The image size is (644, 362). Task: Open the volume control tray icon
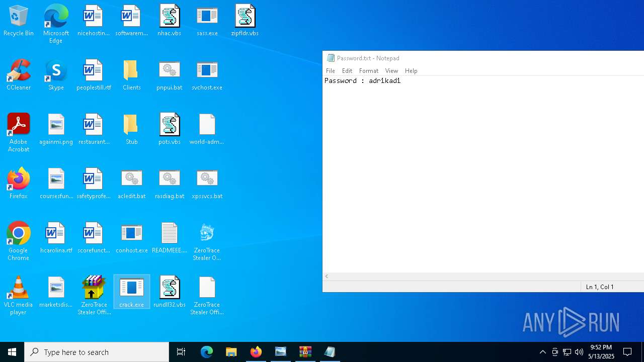pos(579,352)
